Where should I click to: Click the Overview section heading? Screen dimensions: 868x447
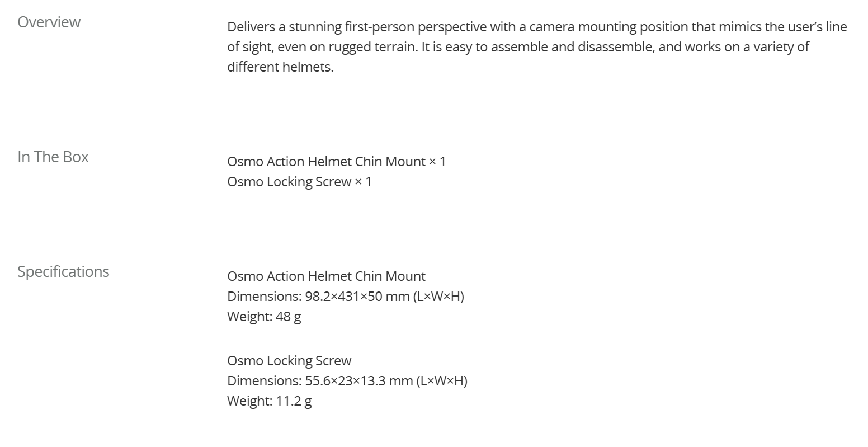[49, 22]
